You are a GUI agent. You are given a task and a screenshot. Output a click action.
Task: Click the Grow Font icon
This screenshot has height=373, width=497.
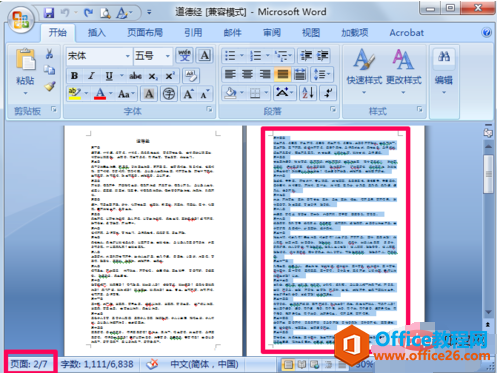(x=188, y=94)
